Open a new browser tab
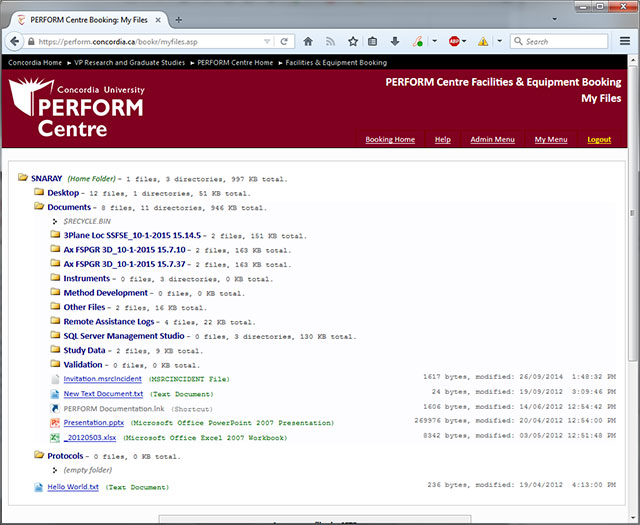 pyautogui.click(x=179, y=19)
